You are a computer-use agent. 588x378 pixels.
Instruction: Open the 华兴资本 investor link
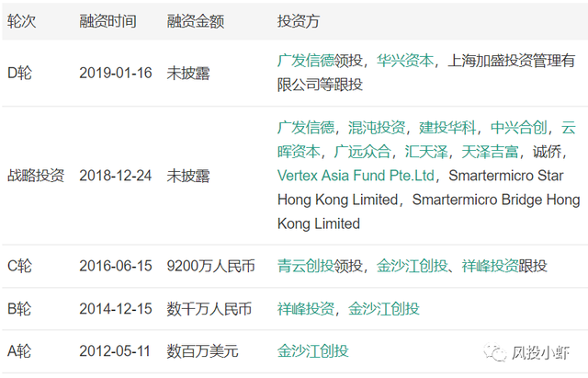(x=405, y=60)
